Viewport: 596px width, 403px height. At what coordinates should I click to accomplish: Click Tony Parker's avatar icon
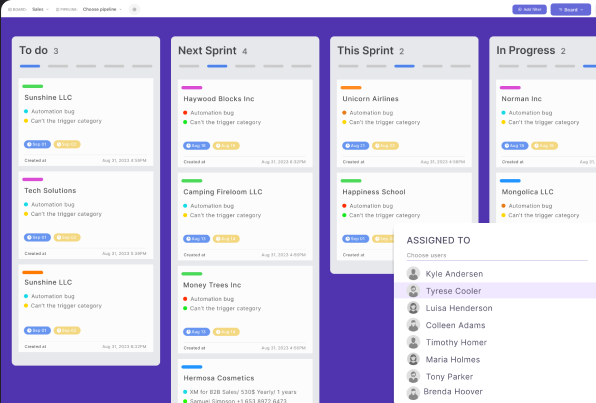point(413,376)
